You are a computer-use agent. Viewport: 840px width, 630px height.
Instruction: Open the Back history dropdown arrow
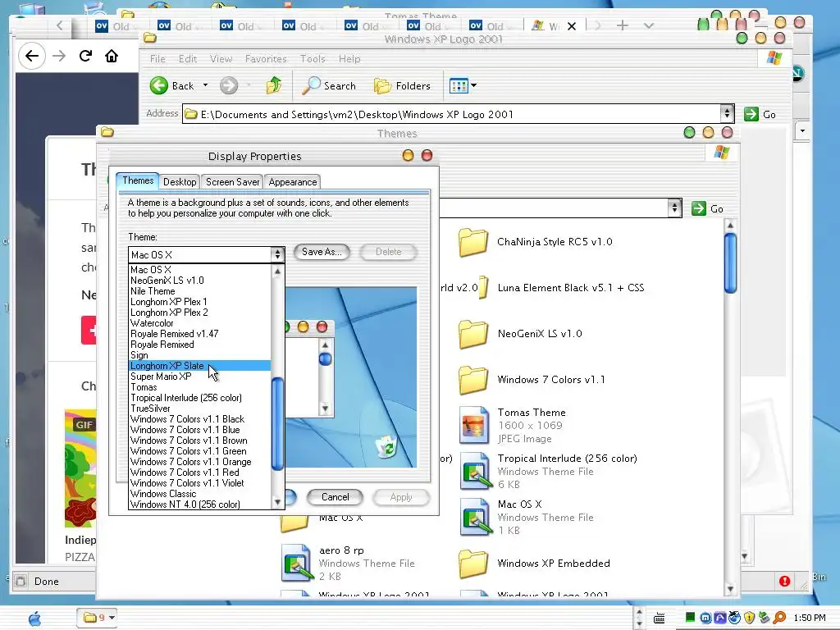click(205, 85)
